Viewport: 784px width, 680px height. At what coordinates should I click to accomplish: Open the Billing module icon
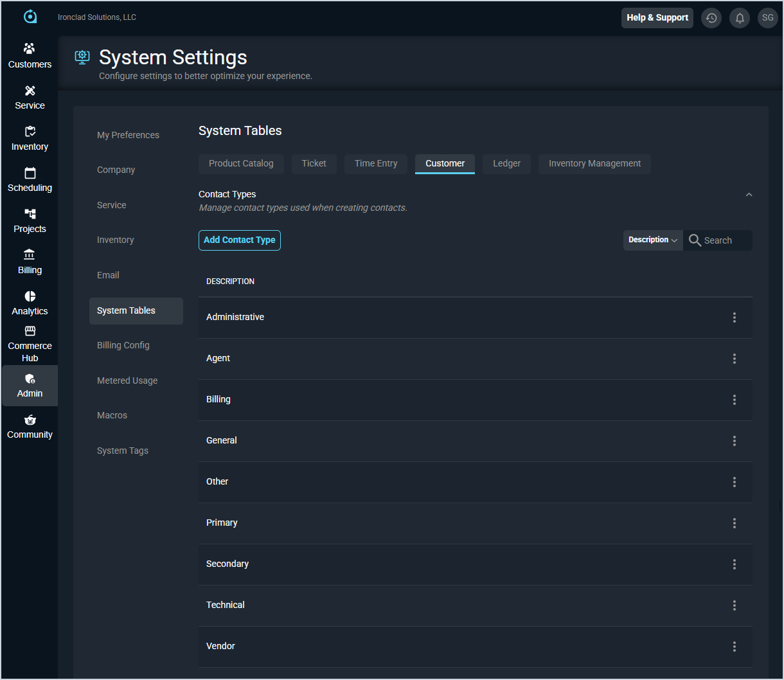coord(30,256)
